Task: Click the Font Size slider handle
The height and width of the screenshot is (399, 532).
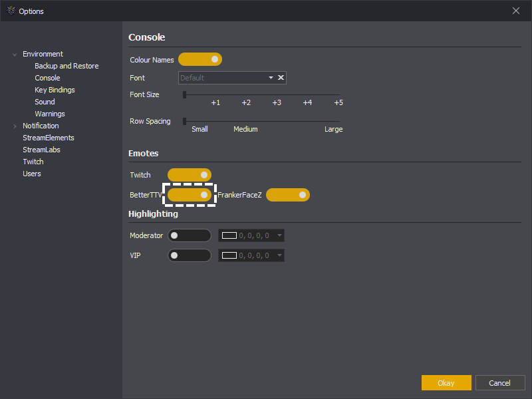Action: [185, 94]
